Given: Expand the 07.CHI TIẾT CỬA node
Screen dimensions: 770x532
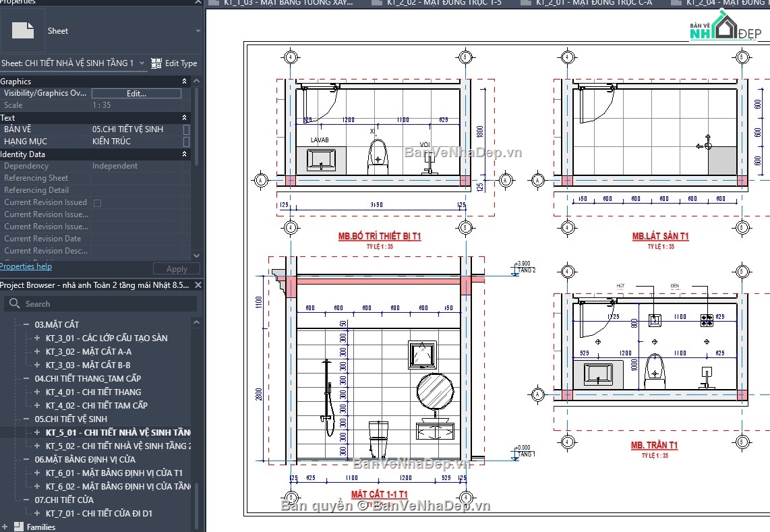Looking at the screenshot, I should (26, 499).
